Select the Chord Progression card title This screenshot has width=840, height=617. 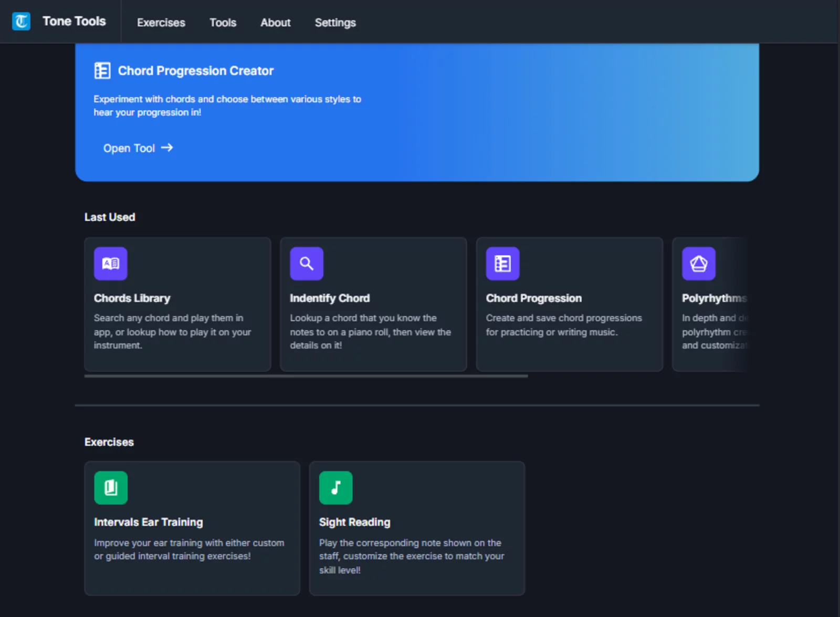click(x=534, y=298)
